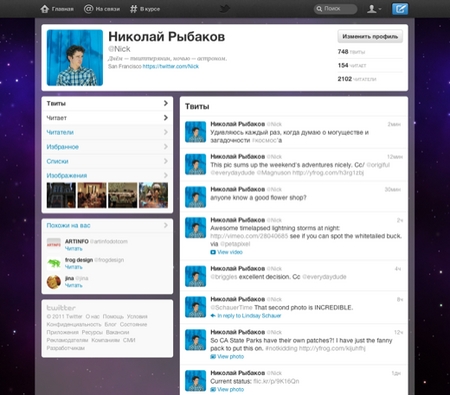Click the Twitter bird logo in top bar
Screen dimensions: 450x395
point(225,8)
